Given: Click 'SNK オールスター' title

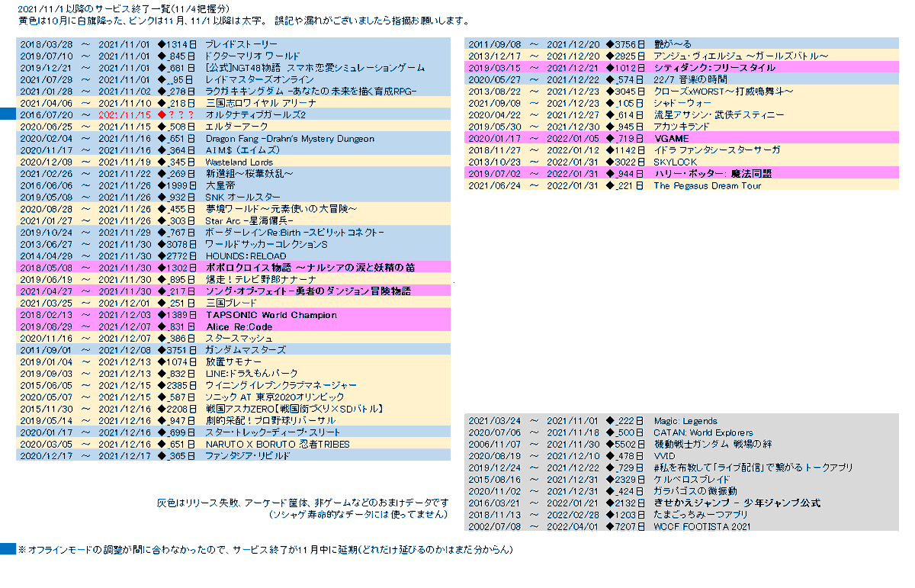Looking at the screenshot, I should coord(244,198).
